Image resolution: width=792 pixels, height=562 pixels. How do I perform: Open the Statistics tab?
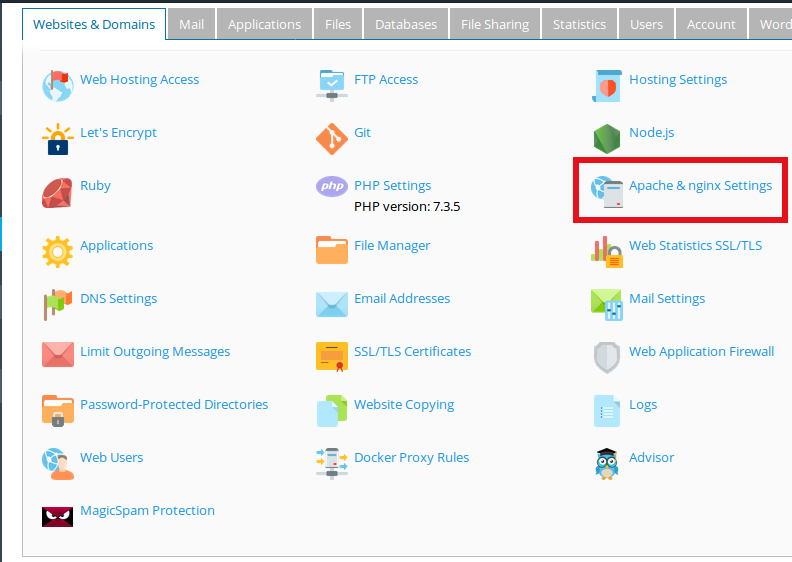point(579,24)
